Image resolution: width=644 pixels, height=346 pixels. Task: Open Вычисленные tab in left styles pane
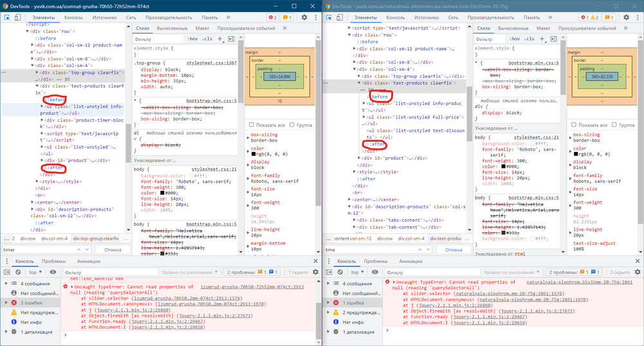point(172,28)
